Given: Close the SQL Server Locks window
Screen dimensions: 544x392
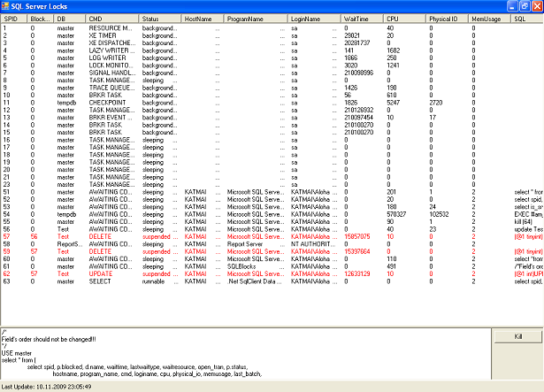Looking at the screenshot, I should pos(537,6).
